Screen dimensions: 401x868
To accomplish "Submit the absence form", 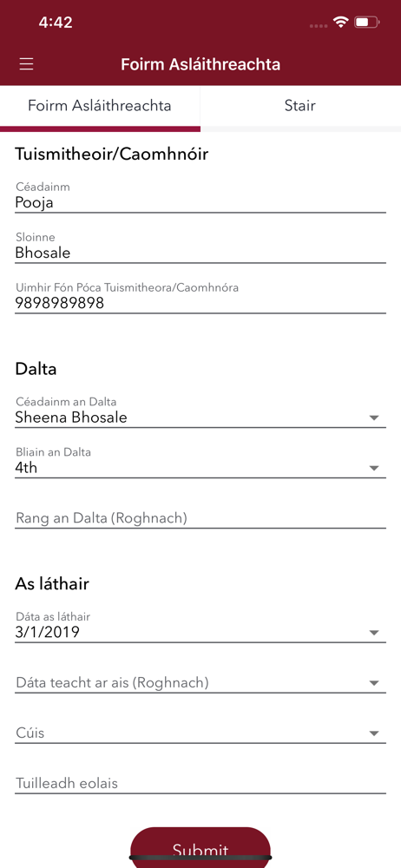I will coord(200,847).
